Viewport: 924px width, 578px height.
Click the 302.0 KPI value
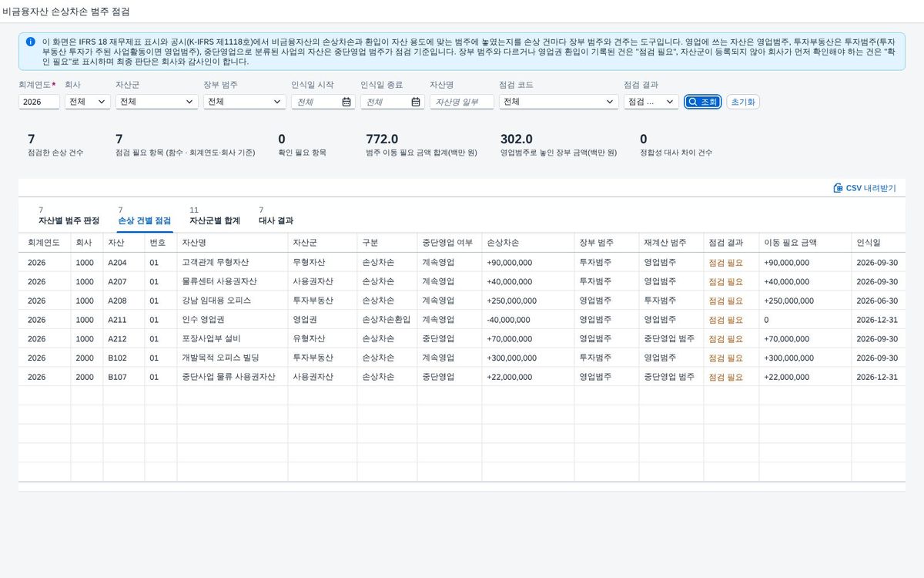[x=517, y=139]
